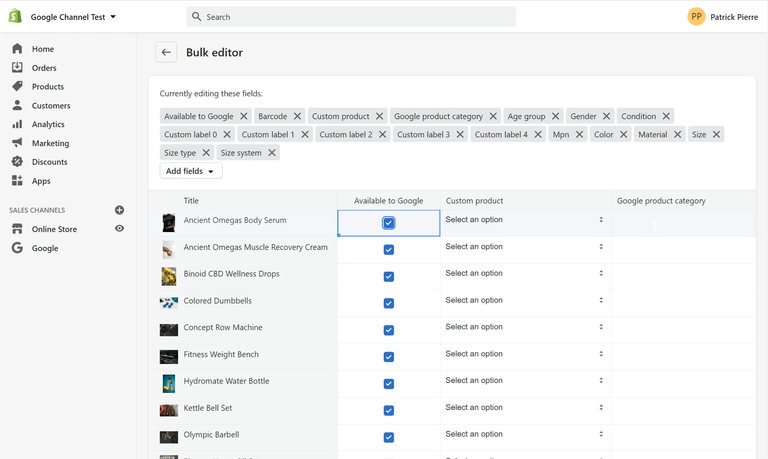768x459 pixels.
Task: Open the Google Channel Test store switcher
Action: pyautogui.click(x=73, y=17)
